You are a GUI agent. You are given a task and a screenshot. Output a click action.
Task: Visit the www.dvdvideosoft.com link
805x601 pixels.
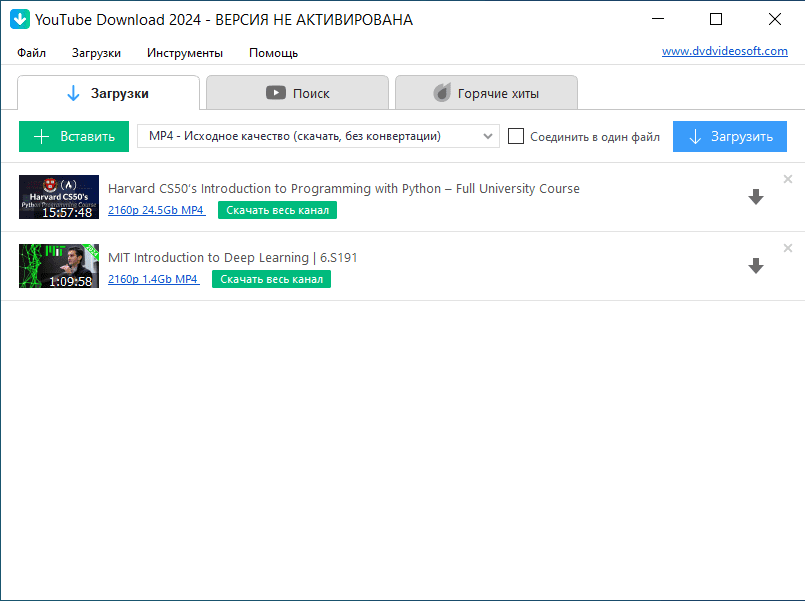pos(724,51)
